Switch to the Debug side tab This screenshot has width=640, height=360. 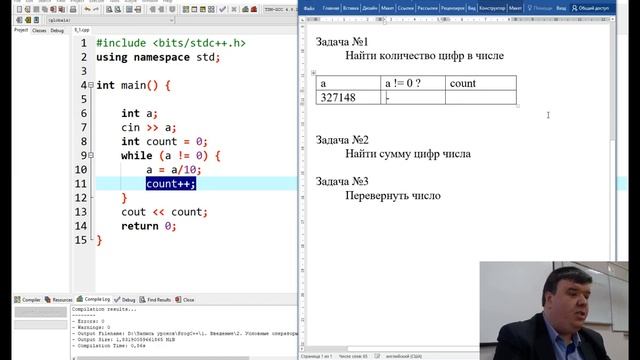pos(57,31)
